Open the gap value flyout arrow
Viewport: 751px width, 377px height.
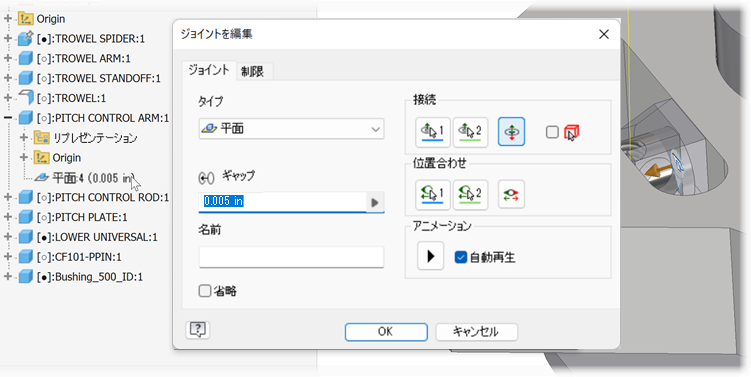click(x=375, y=202)
